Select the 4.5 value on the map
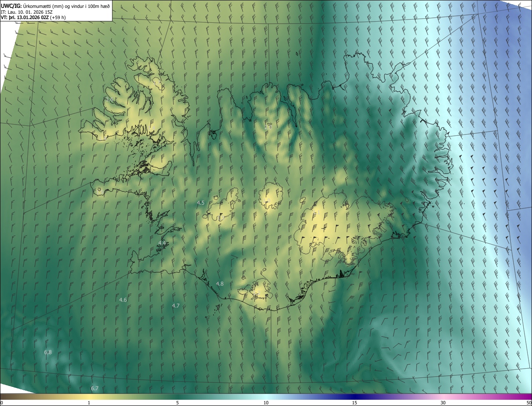This screenshot has width=532, height=406. click(201, 203)
